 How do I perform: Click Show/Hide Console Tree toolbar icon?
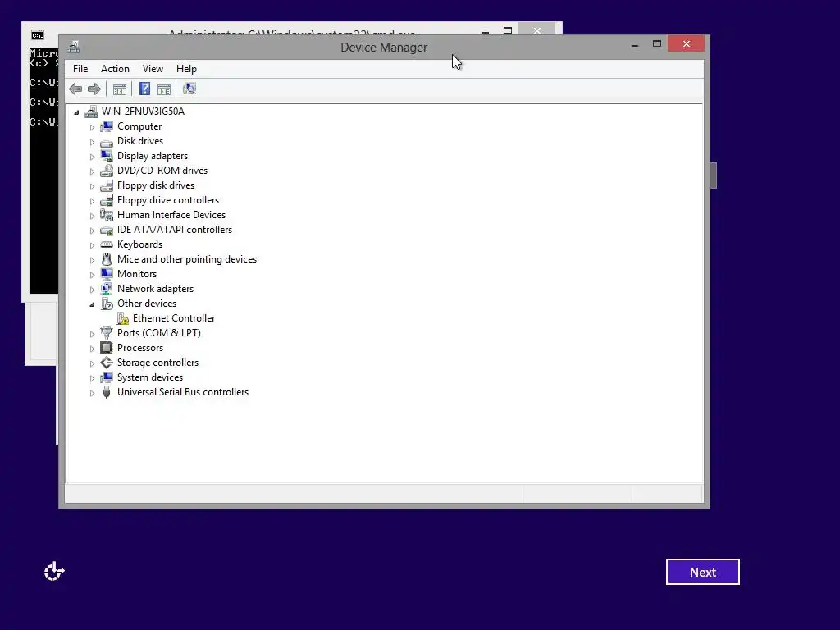click(120, 89)
